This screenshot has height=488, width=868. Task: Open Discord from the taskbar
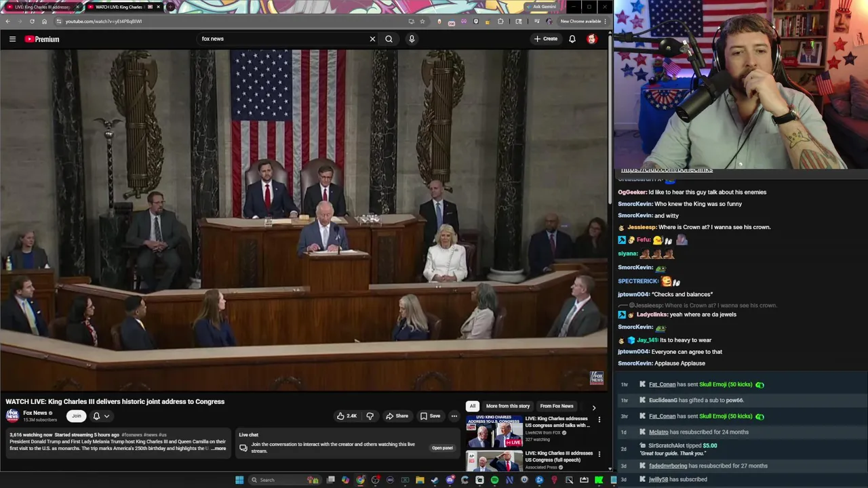450,480
